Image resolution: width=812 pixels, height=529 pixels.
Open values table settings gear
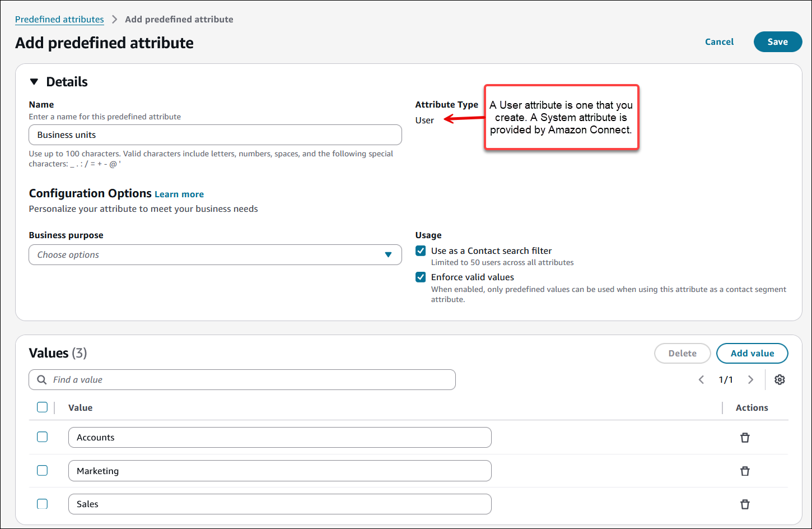coord(780,380)
